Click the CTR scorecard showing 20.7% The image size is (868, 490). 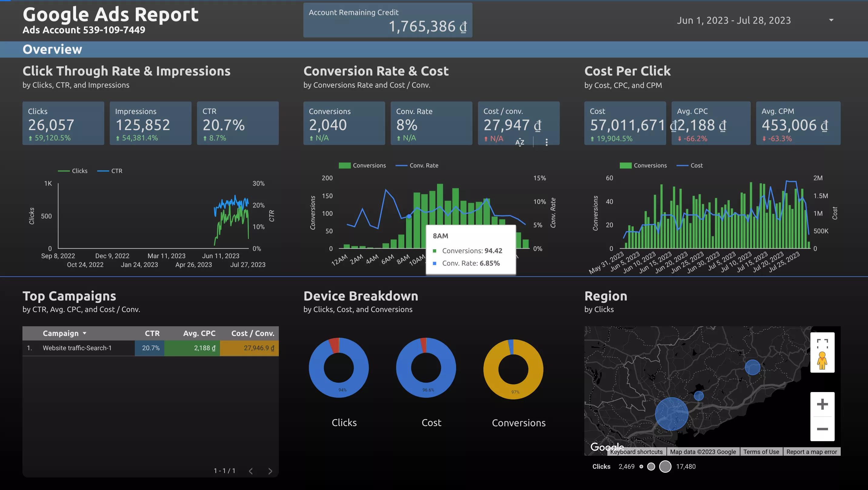[238, 123]
